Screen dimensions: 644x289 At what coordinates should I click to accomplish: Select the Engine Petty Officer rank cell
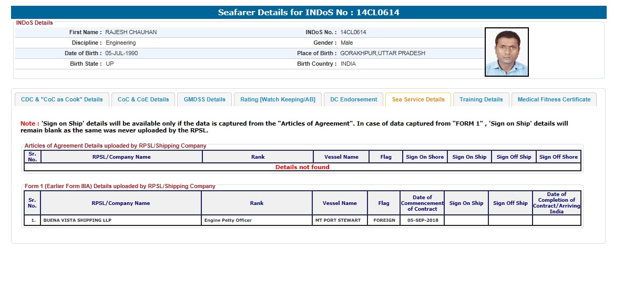point(228,220)
